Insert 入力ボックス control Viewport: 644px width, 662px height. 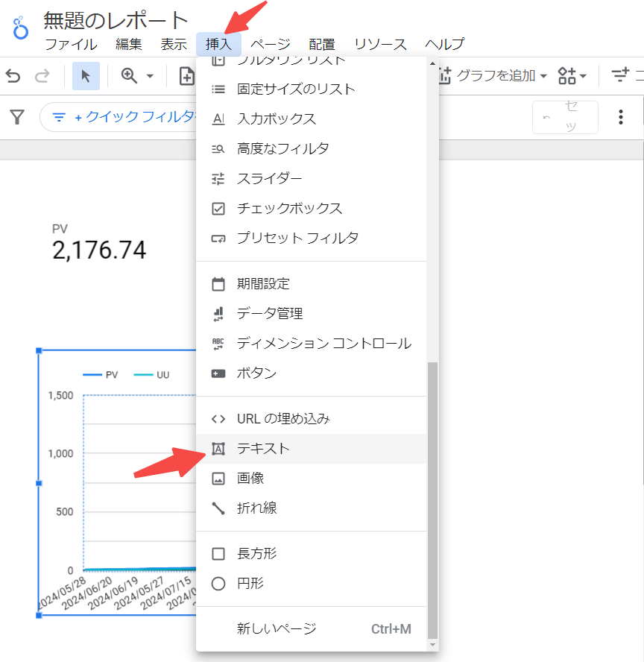coord(311,119)
